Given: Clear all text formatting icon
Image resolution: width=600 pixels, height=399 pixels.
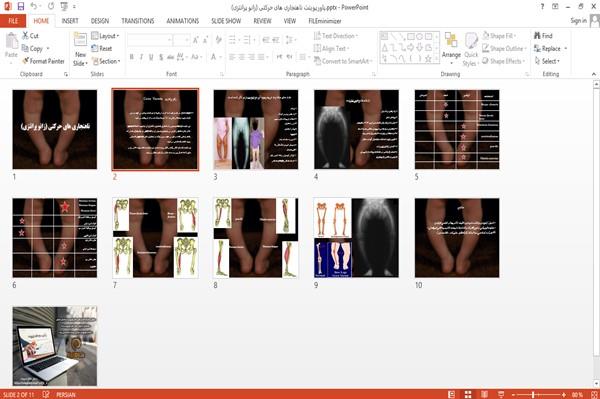Looking at the screenshot, I should (218, 40).
